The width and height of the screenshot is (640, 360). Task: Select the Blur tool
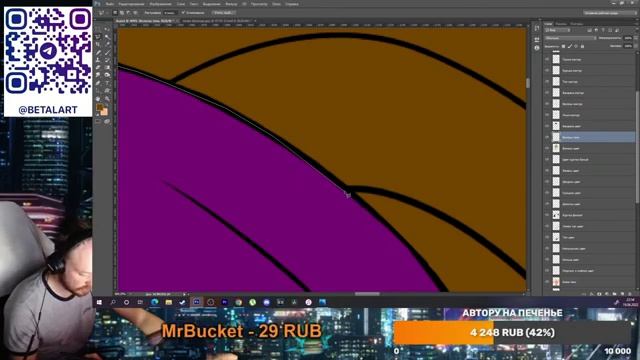(98, 75)
